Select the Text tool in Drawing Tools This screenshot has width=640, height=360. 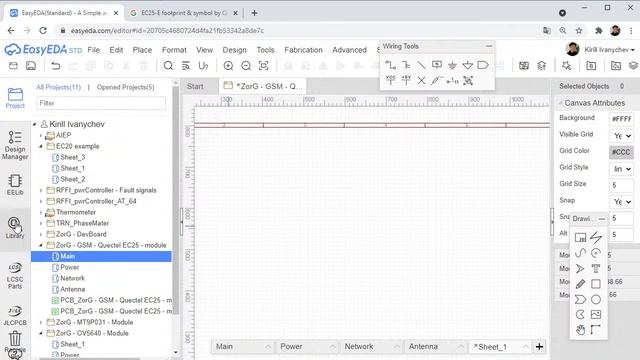(x=596, y=269)
